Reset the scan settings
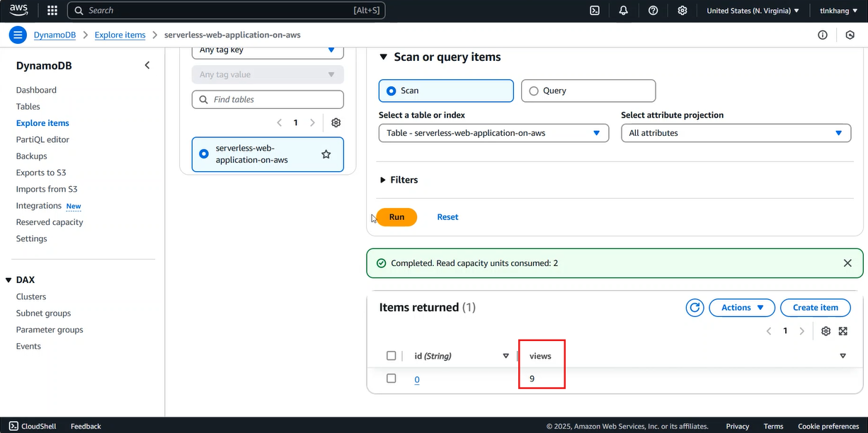The width and height of the screenshot is (868, 433). [447, 217]
